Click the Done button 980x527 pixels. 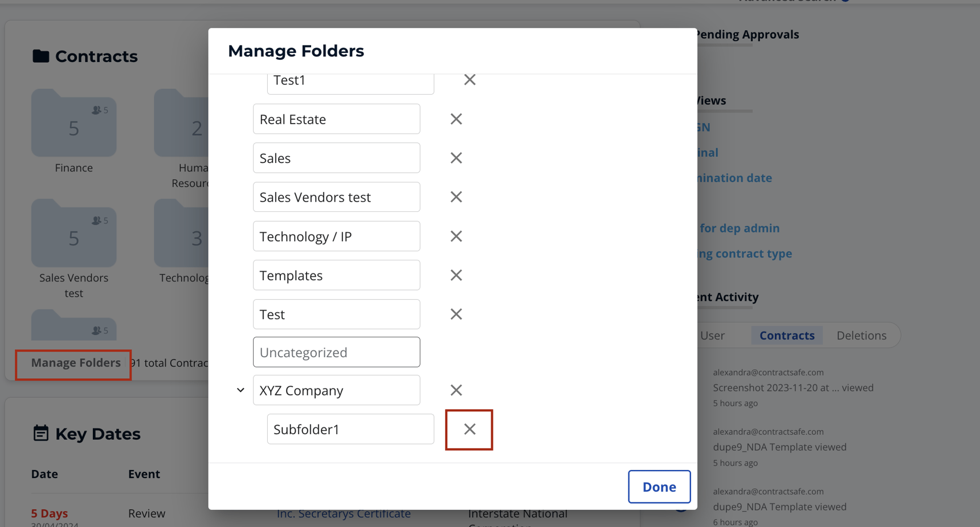click(x=659, y=487)
